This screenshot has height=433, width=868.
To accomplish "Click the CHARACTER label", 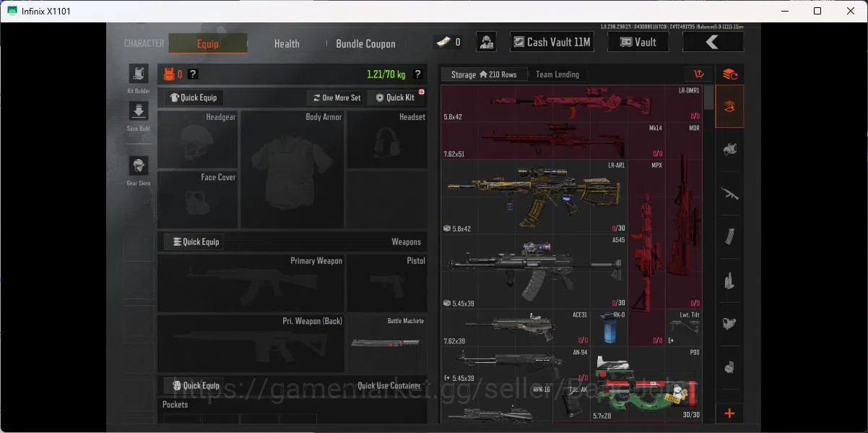I will 144,43.
